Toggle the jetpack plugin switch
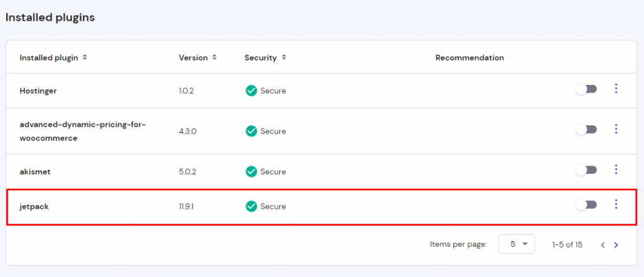644x277 pixels. click(x=586, y=205)
